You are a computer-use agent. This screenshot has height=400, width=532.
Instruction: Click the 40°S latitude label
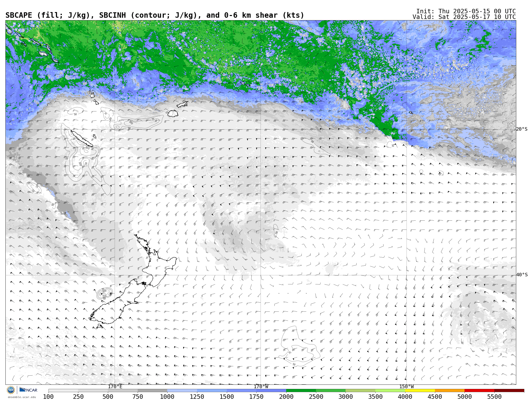coord(522,275)
